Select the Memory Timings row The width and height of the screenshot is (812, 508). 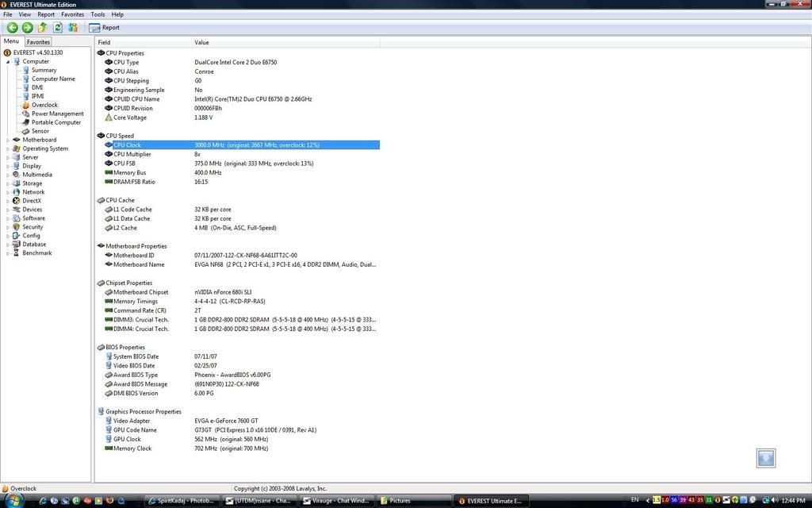tap(238, 302)
